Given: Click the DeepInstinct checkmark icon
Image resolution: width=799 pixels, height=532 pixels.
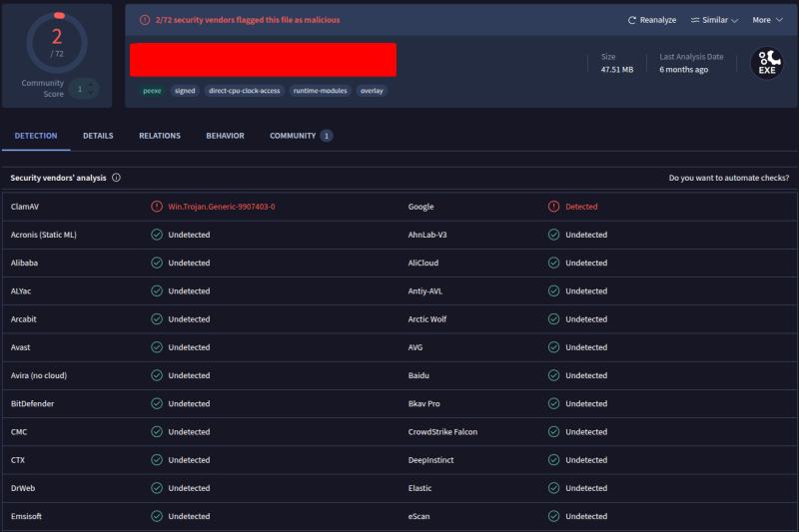Looking at the screenshot, I should click(553, 460).
